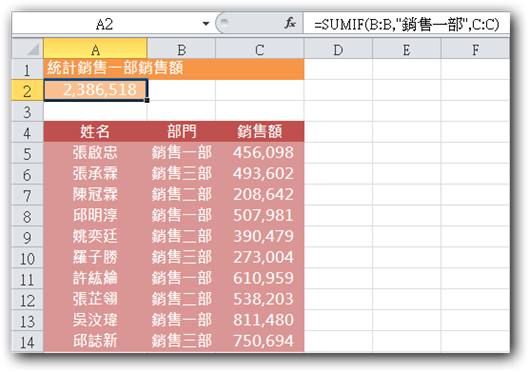Image resolution: width=529 pixels, height=372 pixels.
Task: Click 銷售三部 in row 6
Action: pyautogui.click(x=182, y=173)
